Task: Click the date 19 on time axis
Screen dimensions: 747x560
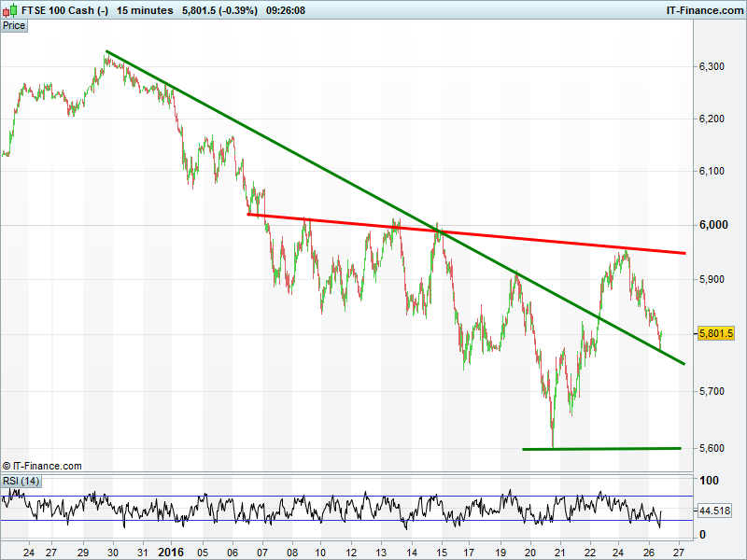Action: point(500,553)
